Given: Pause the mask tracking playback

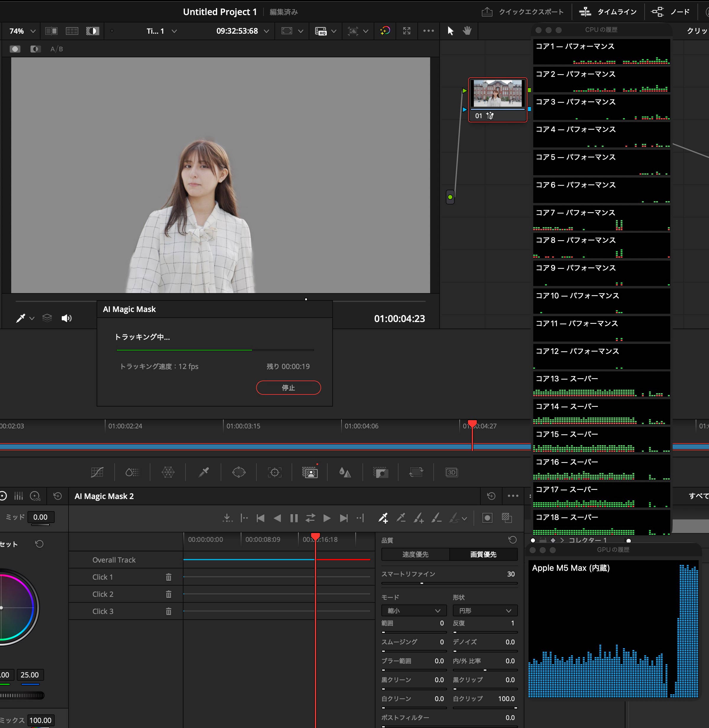Looking at the screenshot, I should [x=294, y=518].
